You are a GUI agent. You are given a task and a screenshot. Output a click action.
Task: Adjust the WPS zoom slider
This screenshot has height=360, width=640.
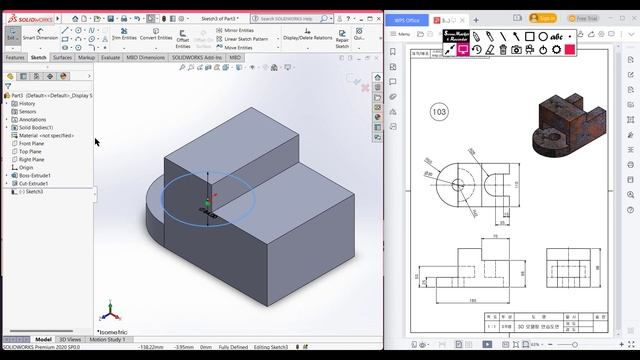[575, 345]
